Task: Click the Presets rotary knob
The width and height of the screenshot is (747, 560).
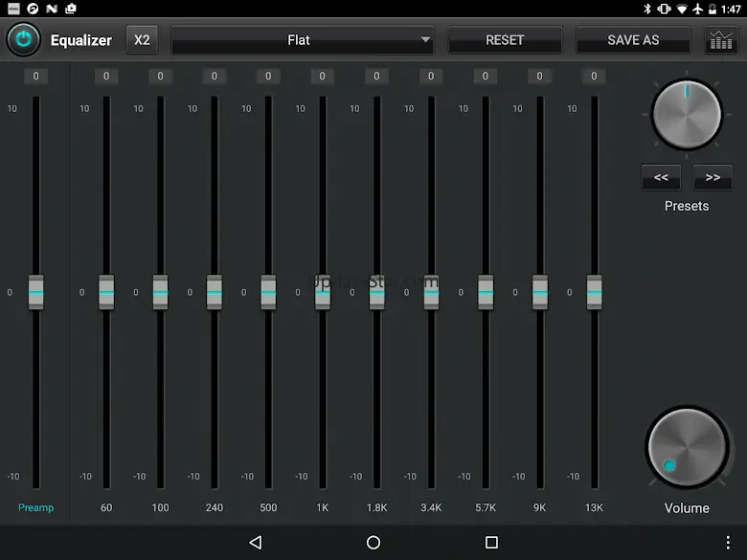Action: point(687,114)
